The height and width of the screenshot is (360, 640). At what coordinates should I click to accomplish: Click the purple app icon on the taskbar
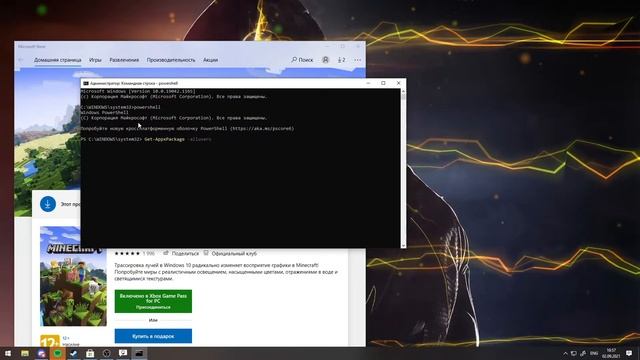41,353
